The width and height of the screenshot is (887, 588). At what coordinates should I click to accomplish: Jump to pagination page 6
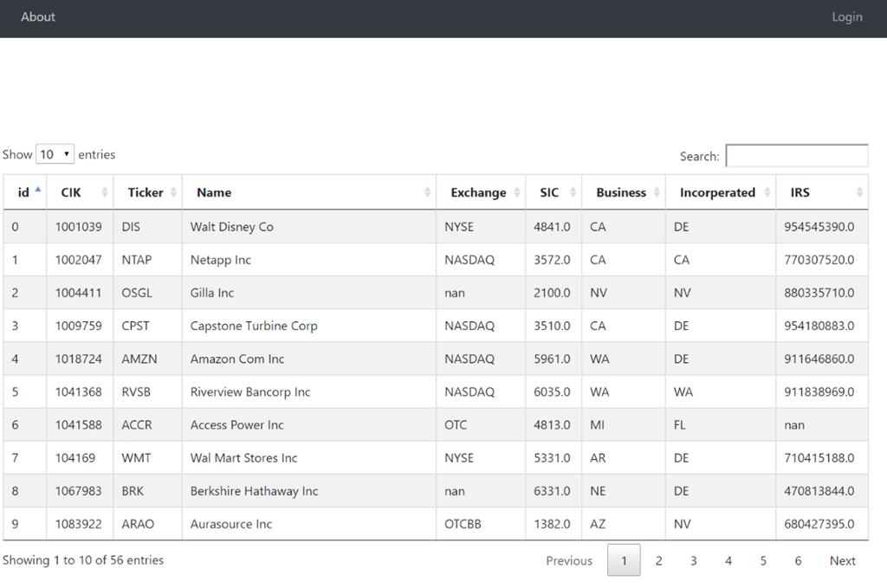pos(798,560)
